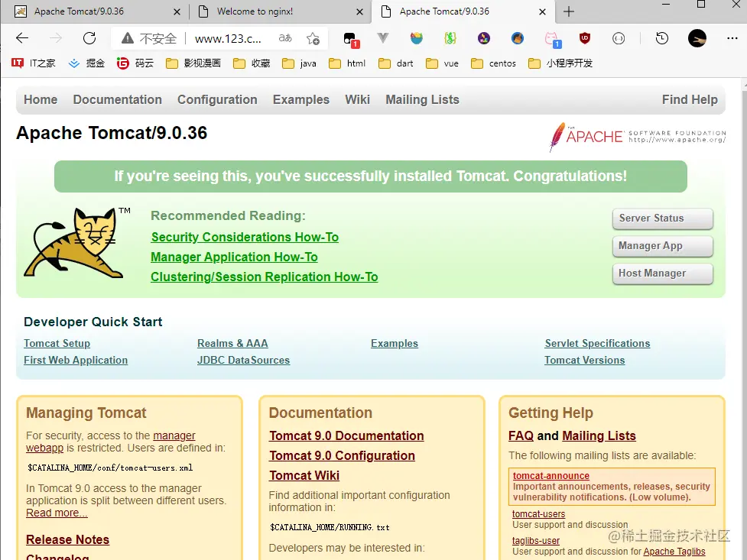Image resolution: width=747 pixels, height=560 pixels.
Task: Open Home in Tomcat navigation bar
Action: point(41,99)
